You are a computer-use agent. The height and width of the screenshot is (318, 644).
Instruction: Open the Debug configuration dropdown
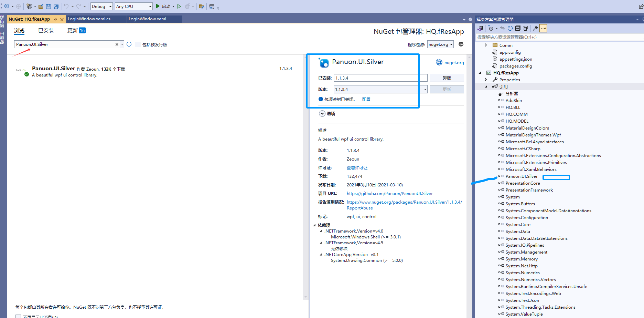[x=101, y=6]
